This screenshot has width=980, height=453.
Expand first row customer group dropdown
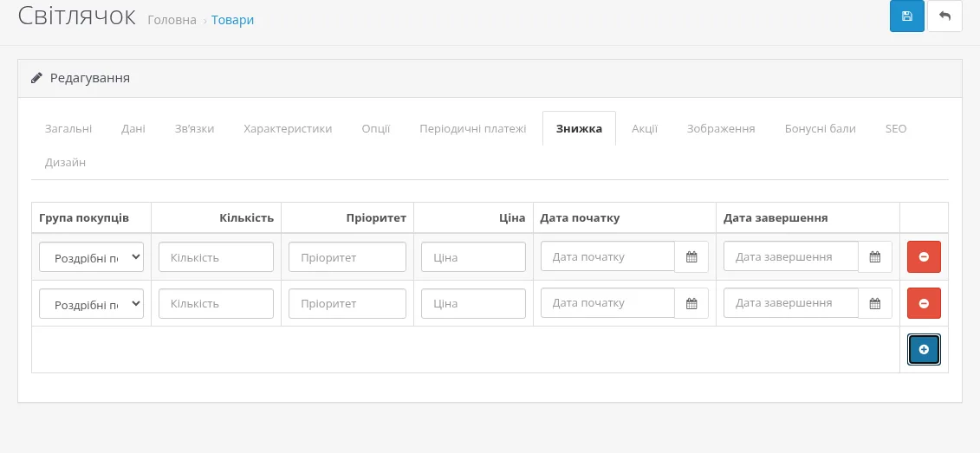91,256
